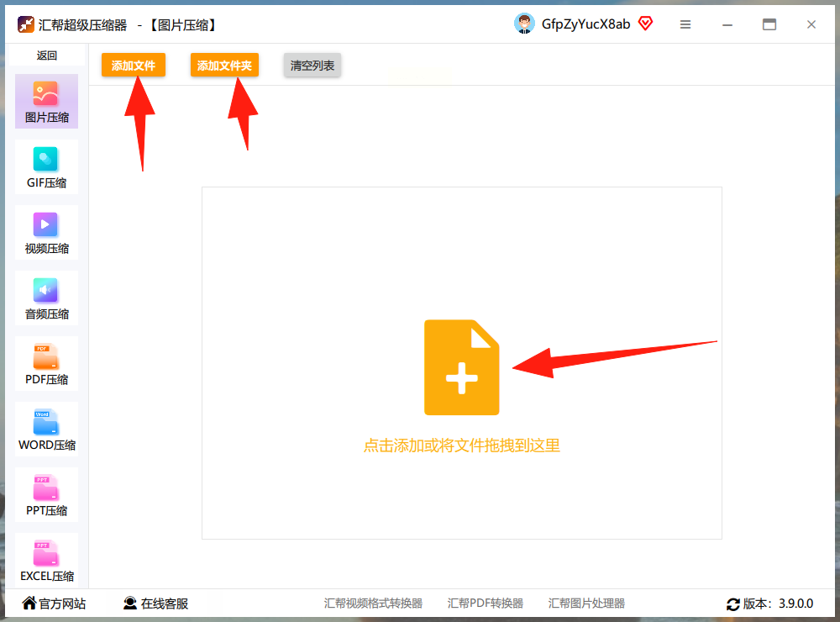Open the EXCEL压缩 tool
This screenshot has height=622, width=840.
(46, 560)
